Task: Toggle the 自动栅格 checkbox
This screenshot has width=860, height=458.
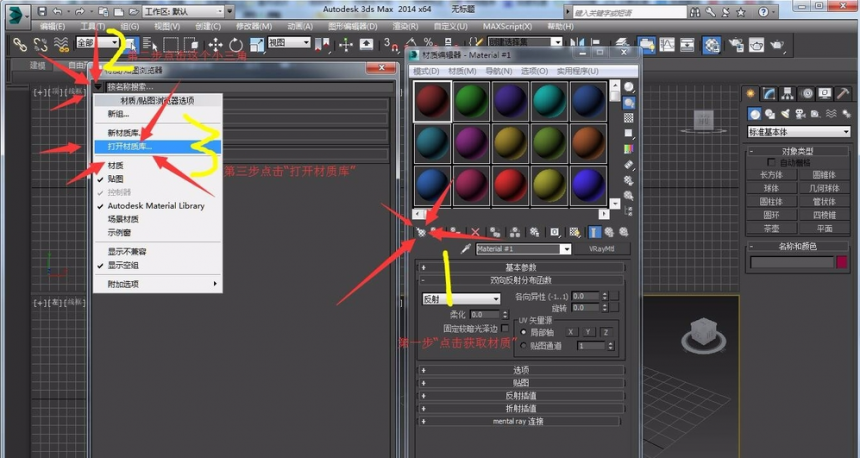Action: (771, 162)
